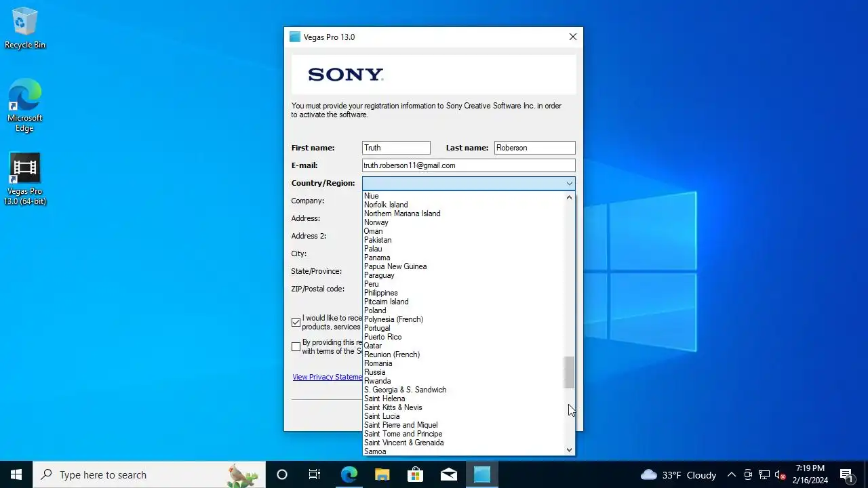Click the muted volume tray icon
This screenshot has width=868, height=488.
click(780, 474)
